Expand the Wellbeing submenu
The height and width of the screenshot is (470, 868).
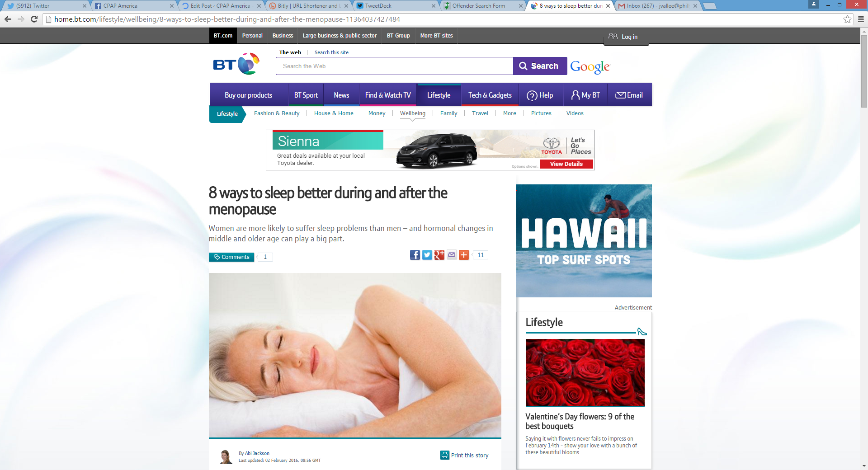pos(413,113)
